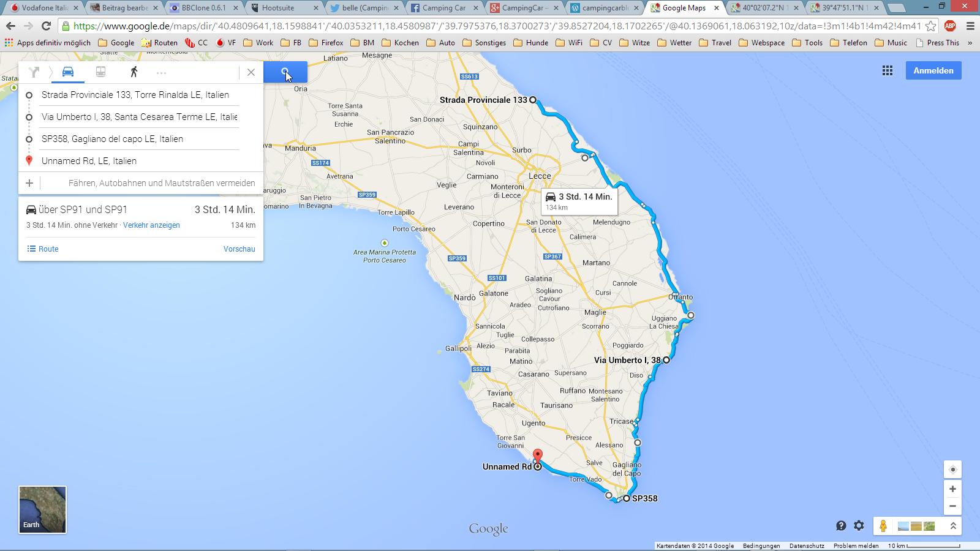Open the Google apps grid icon
This screenshot has width=980, height=551.
[x=888, y=70]
